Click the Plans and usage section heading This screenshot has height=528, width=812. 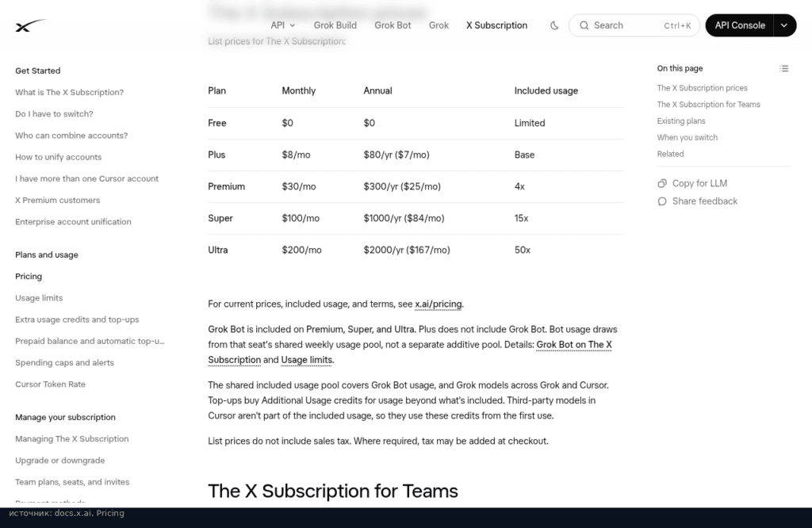[x=47, y=254]
